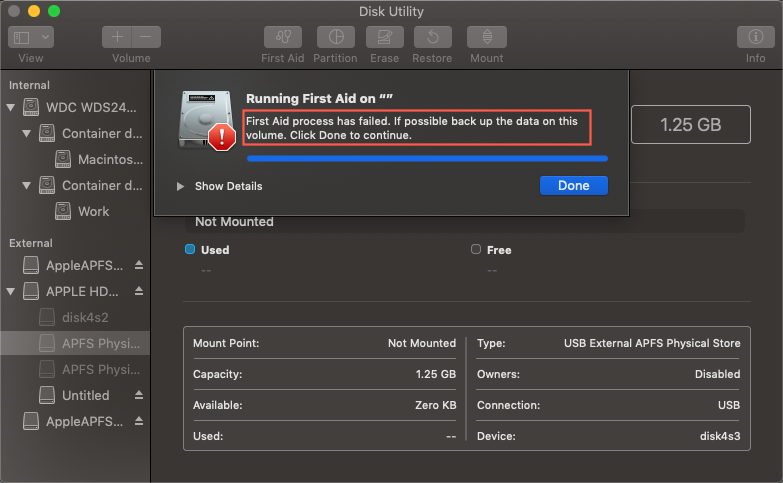Open the Info inspector icon
783x483 pixels.
click(755, 38)
